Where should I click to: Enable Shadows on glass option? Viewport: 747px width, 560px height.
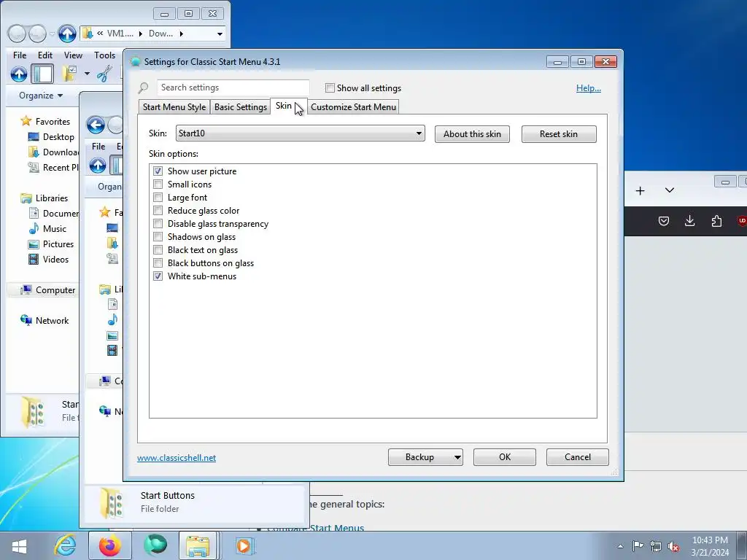pyautogui.click(x=158, y=237)
